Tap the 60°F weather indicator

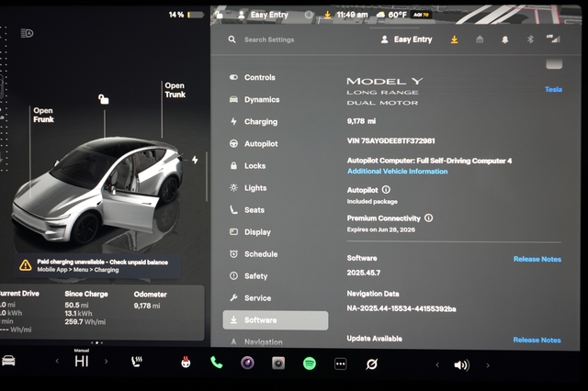coord(391,15)
